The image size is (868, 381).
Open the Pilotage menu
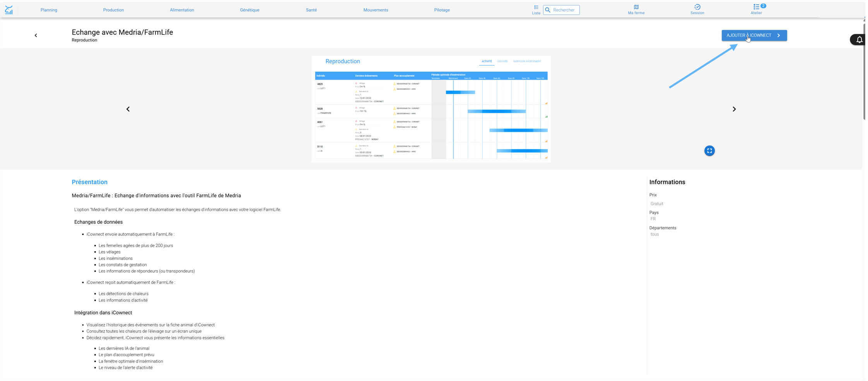(442, 10)
